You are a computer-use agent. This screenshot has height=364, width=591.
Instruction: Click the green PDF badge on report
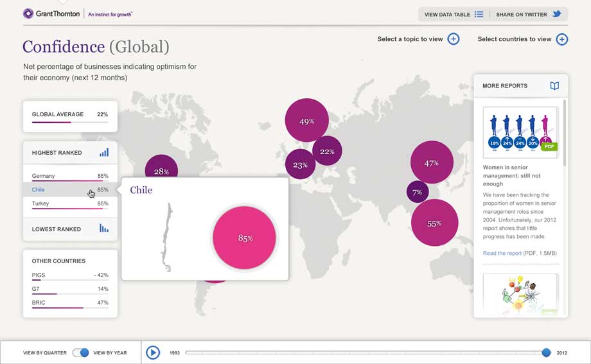549,146
